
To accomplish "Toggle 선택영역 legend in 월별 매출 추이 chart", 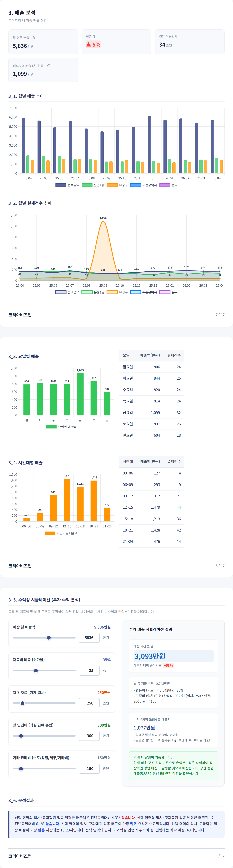I will click(67, 185).
